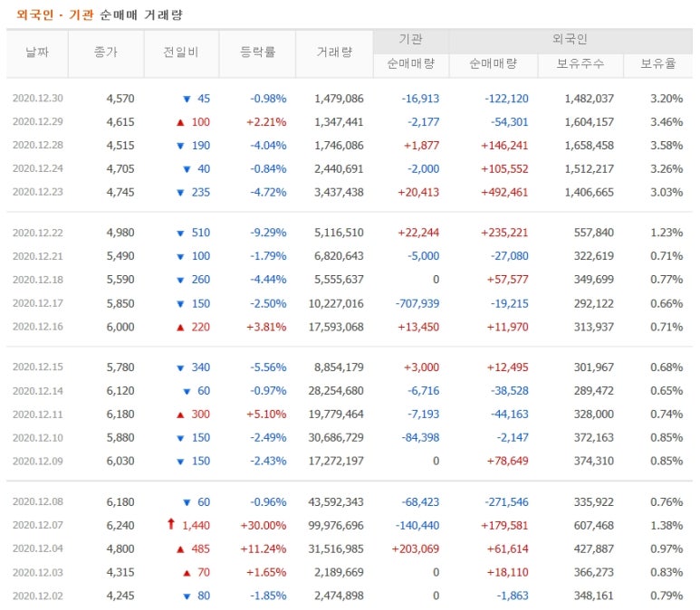Select the date 2020.12.02
The height and width of the screenshot is (610, 700).
[x=38, y=596]
